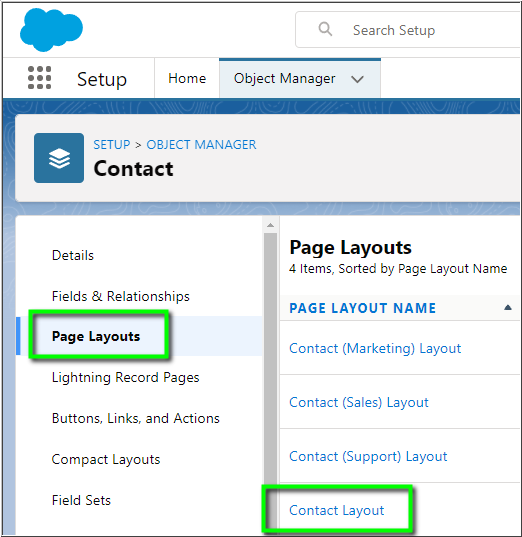Switch to the Home tab
The image size is (522, 537).
coord(187,78)
